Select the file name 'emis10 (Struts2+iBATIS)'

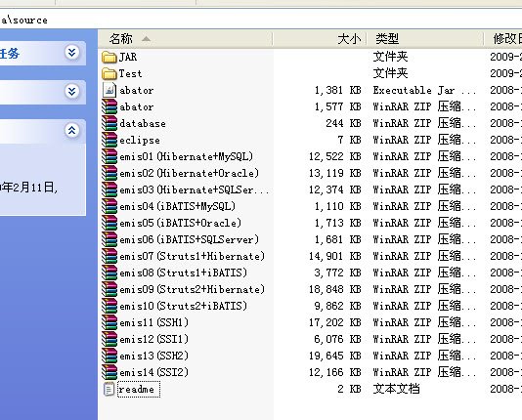[184, 307]
